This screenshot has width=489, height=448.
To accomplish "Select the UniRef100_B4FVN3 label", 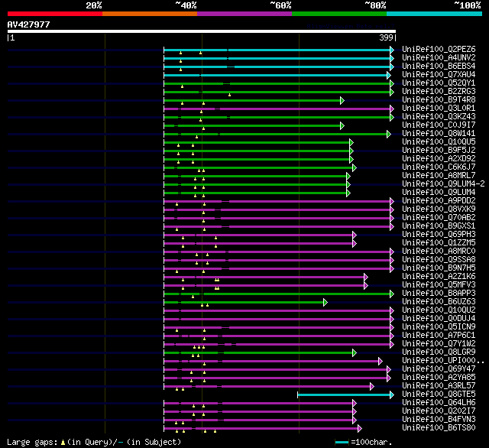I will point(439,420).
